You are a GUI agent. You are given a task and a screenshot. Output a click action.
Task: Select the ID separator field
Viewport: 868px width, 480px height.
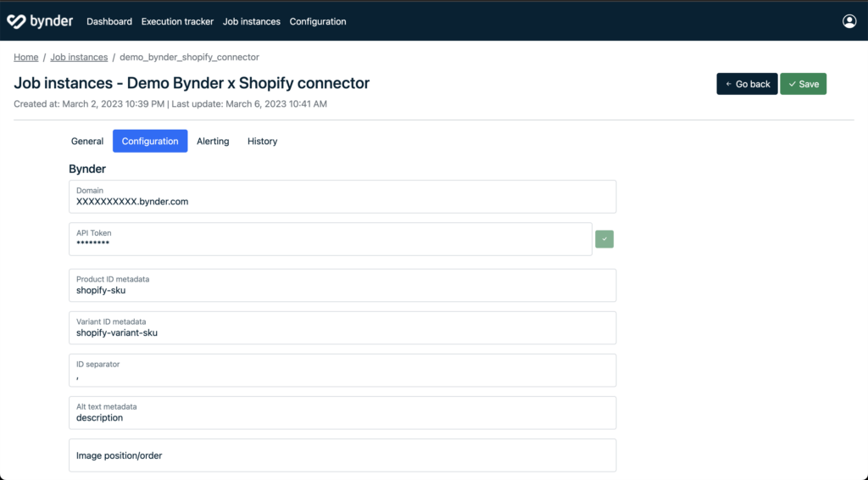pos(342,371)
